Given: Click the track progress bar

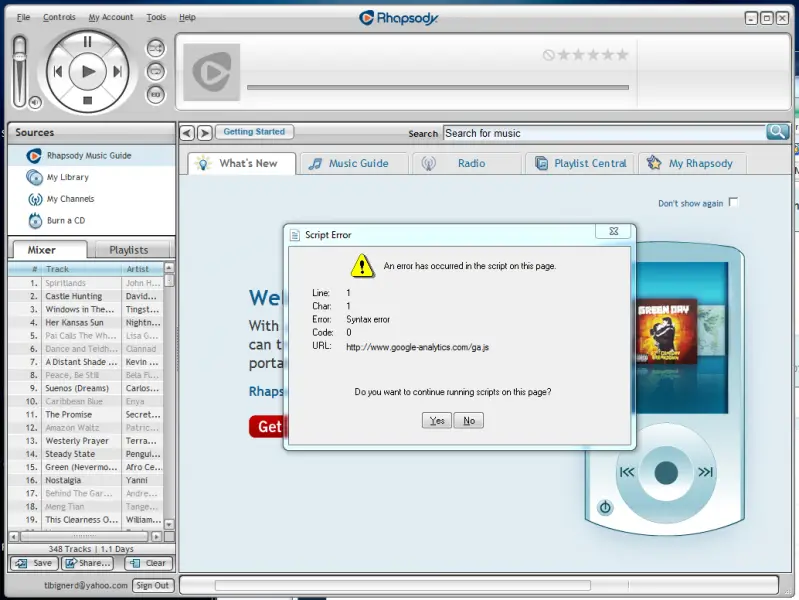Looking at the screenshot, I should [x=438, y=88].
